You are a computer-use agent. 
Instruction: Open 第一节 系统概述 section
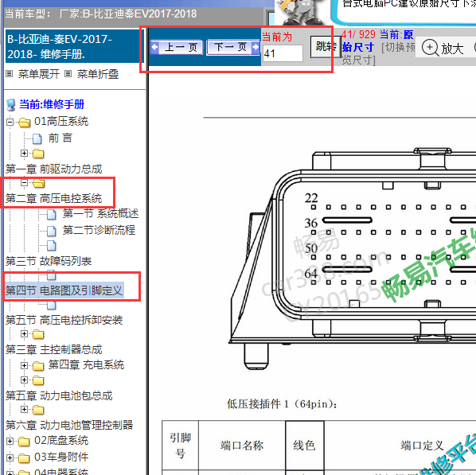[100, 214]
